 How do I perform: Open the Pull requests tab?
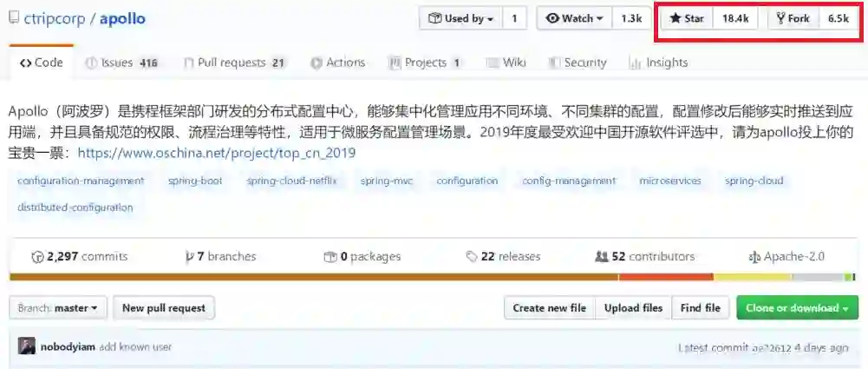coord(233,63)
